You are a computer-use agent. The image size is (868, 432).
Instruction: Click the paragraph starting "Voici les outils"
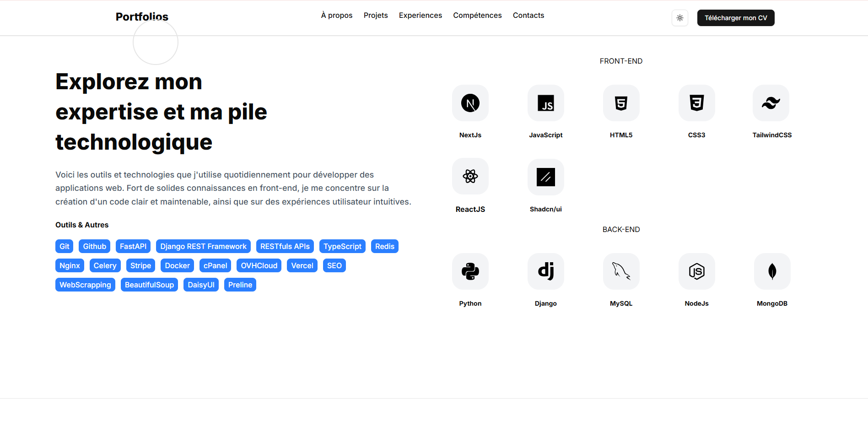[x=233, y=188]
